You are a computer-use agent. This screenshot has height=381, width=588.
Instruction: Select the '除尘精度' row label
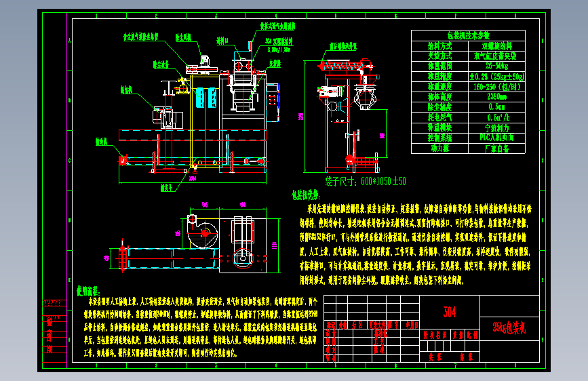(x=440, y=107)
